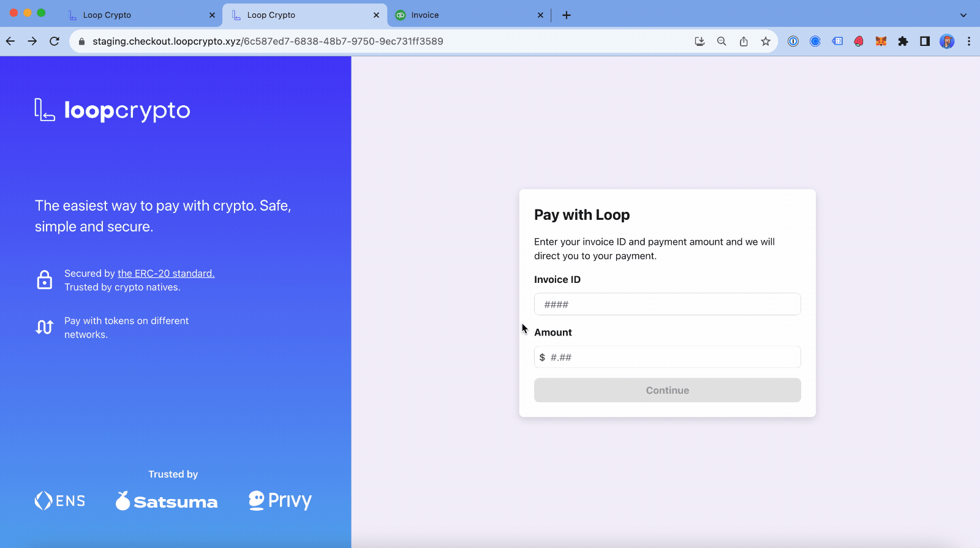
Task: Focus the Invoice ID input field
Action: point(668,304)
